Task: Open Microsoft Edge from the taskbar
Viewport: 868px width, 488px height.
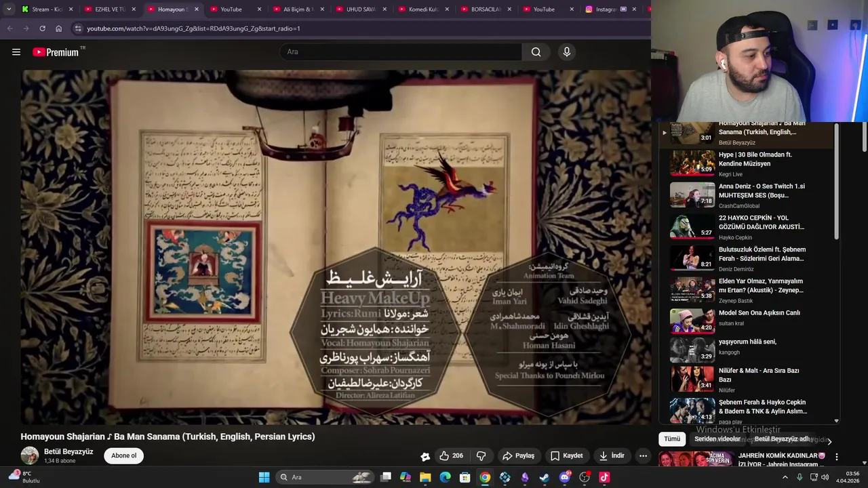Action: point(445,477)
